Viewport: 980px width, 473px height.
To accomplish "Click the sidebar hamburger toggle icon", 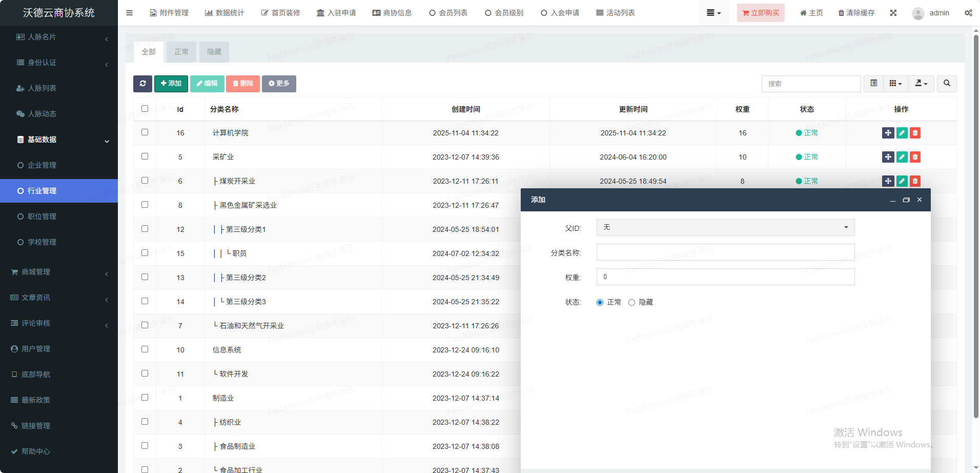I will 129,13.
